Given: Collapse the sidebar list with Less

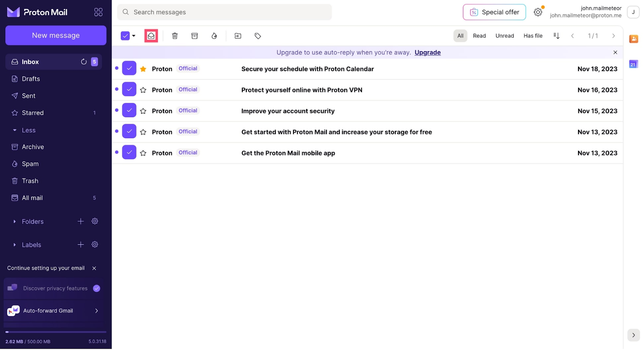Looking at the screenshot, I should point(28,130).
